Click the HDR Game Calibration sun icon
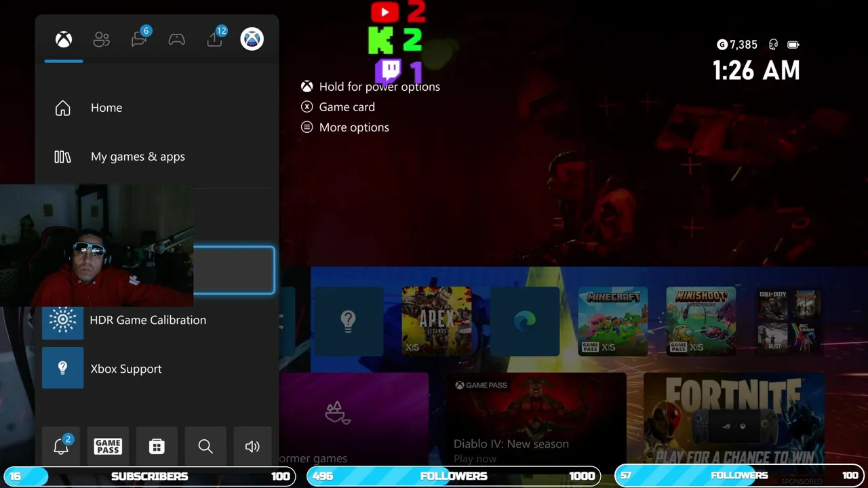This screenshot has height=488, width=868. [62, 320]
